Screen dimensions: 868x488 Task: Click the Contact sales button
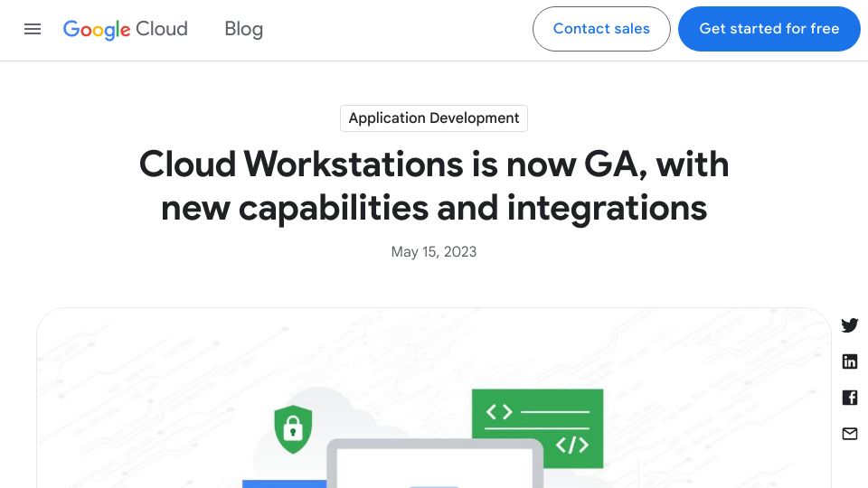click(601, 29)
